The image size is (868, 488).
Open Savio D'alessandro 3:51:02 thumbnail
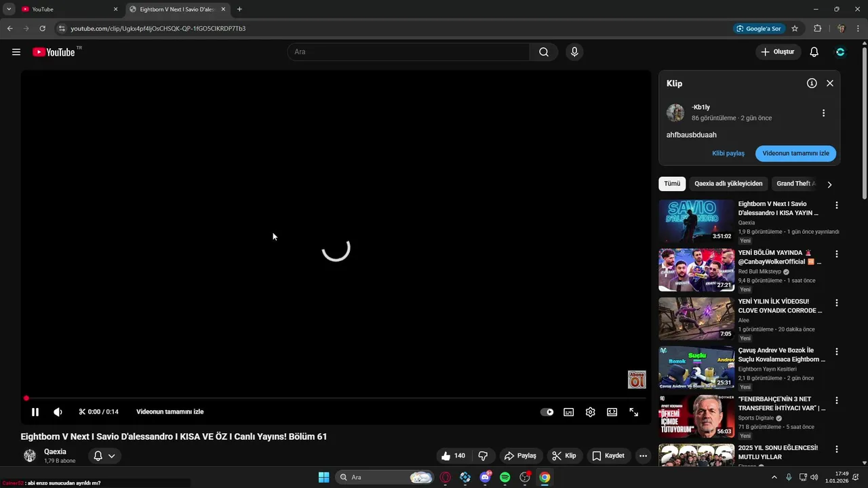696,221
